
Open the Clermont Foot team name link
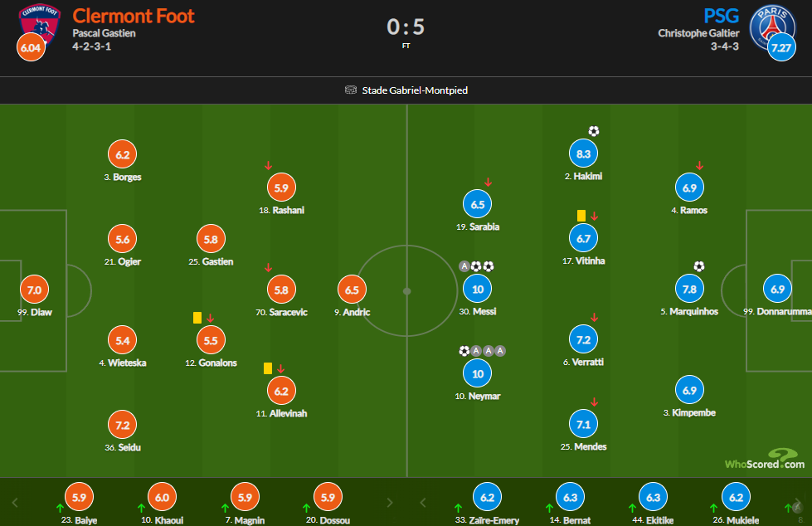pos(134,16)
